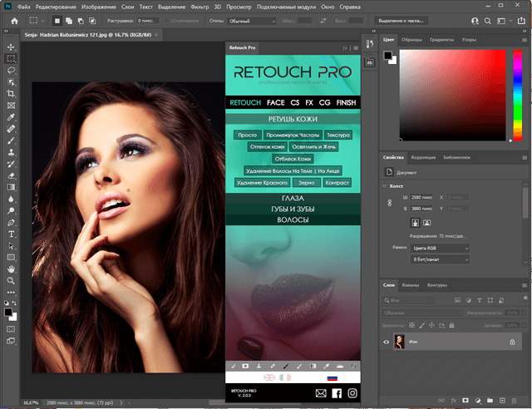
Task: Click the Instagram icon in Retouch Pro
Action: (x=352, y=392)
